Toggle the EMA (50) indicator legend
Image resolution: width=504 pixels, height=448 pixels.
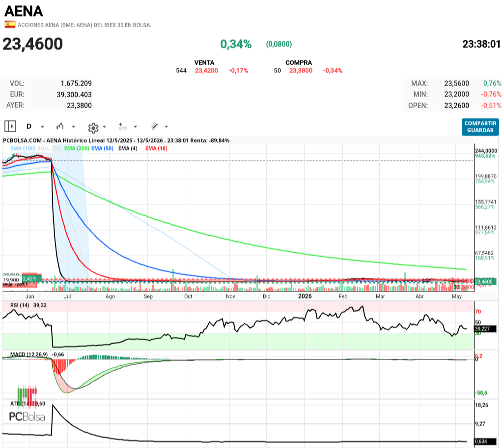pos(102,149)
